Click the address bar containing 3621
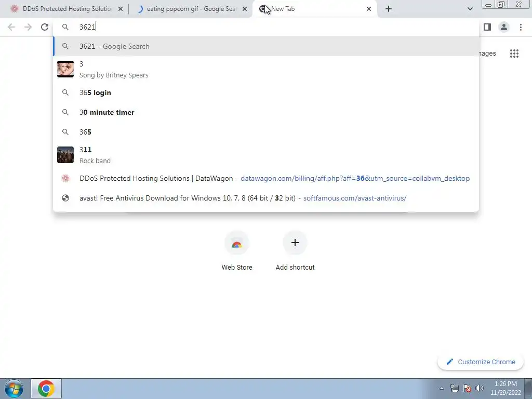Viewport: 532px width, 399px height. [x=267, y=27]
